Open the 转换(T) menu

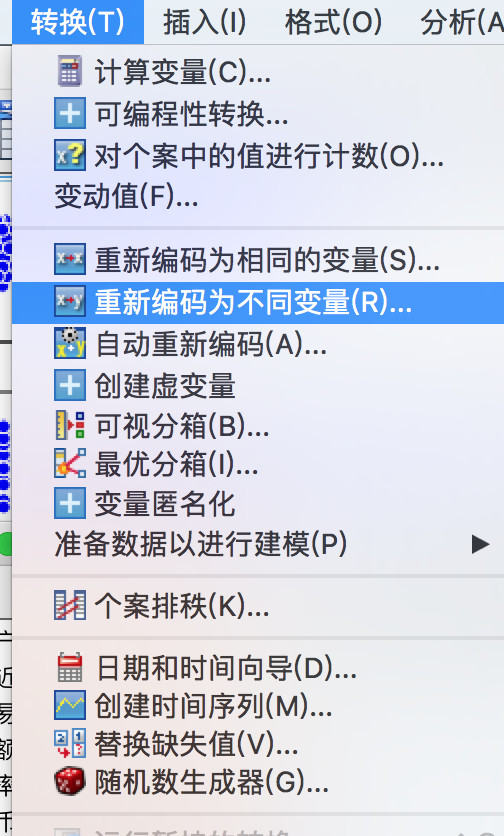coord(78,22)
